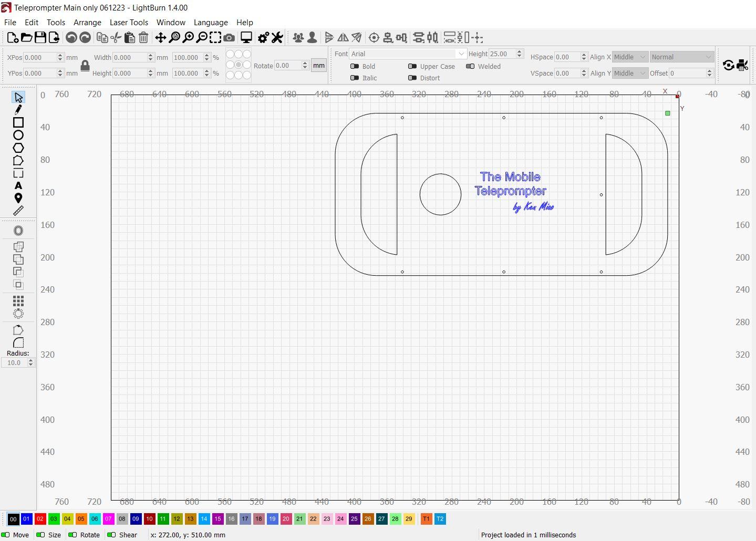The image size is (756, 541).
Task: Cut selection with the scissors icon
Action: [x=116, y=37]
